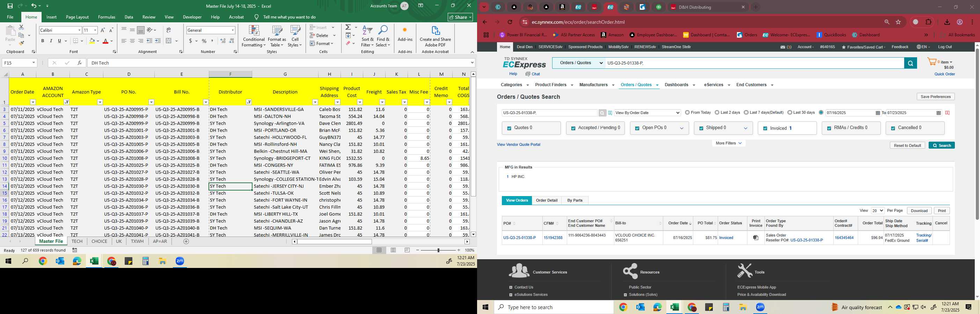
Task: Click ECExpress search magnifier button
Action: [910, 63]
